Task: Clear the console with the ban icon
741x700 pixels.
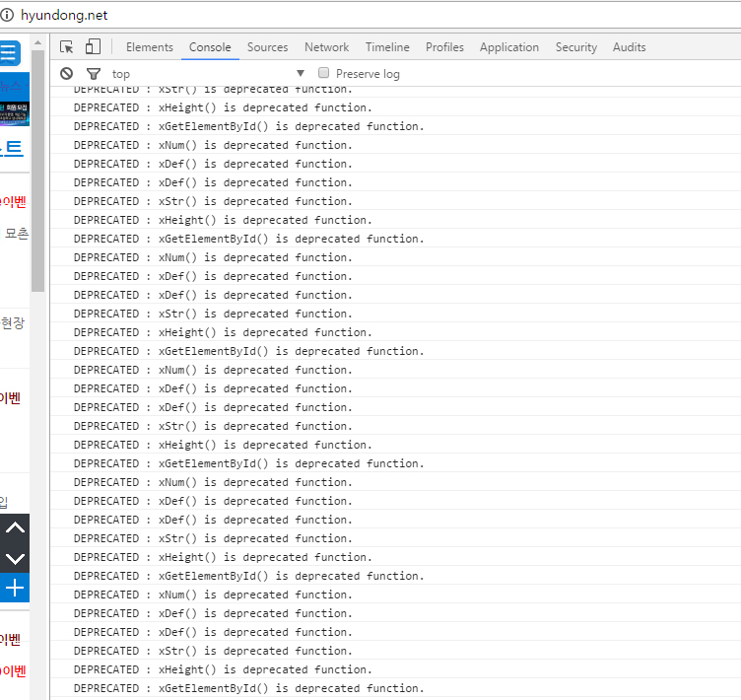Action: pos(67,74)
